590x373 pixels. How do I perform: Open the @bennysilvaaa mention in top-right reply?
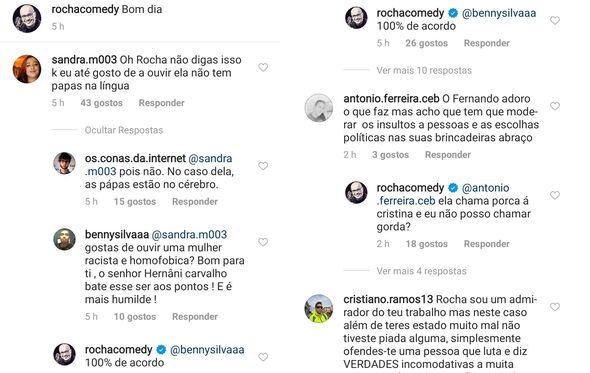[499, 13]
